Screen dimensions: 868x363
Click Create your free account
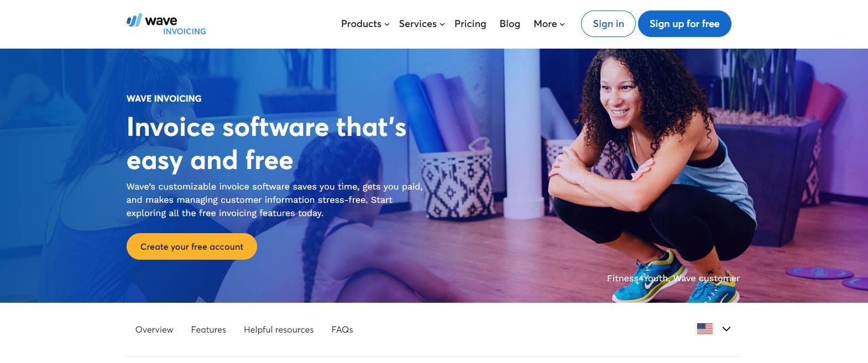(192, 246)
